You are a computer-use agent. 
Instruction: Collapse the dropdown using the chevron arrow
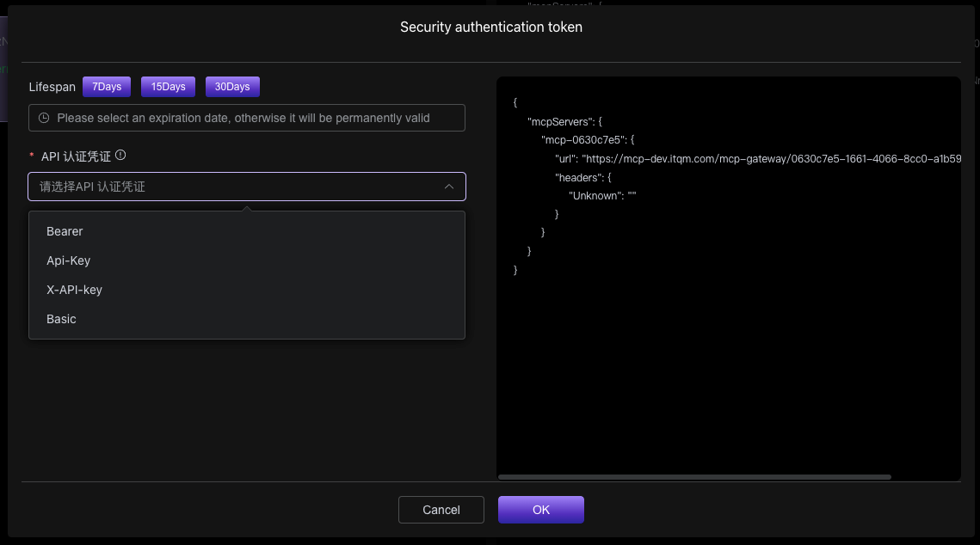click(x=448, y=187)
